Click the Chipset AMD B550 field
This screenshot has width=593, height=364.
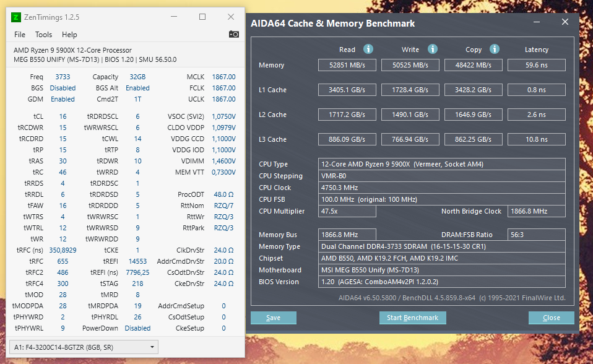[x=442, y=258]
